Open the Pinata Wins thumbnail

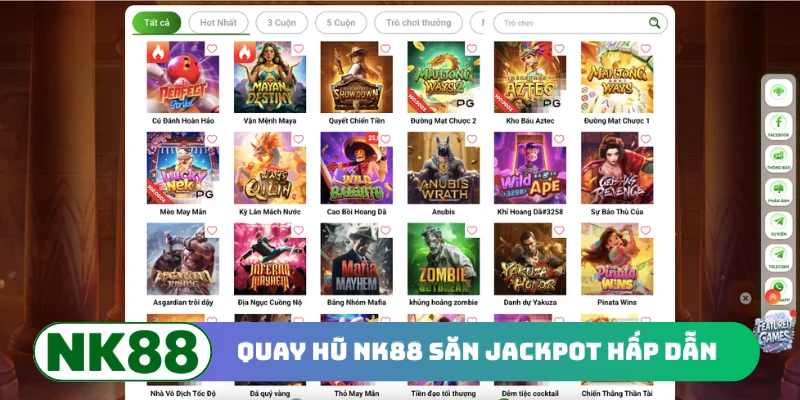pyautogui.click(x=617, y=259)
